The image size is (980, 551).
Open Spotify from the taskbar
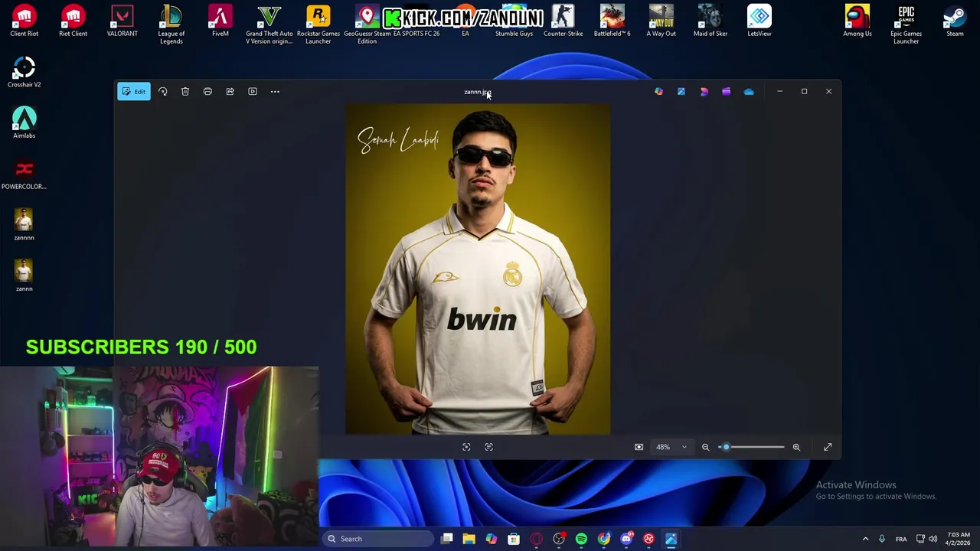tap(581, 539)
